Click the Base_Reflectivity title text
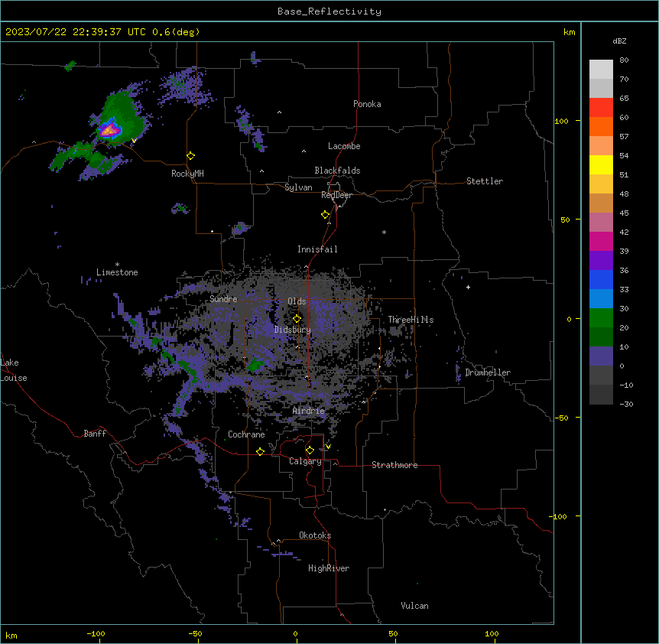 tap(329, 11)
